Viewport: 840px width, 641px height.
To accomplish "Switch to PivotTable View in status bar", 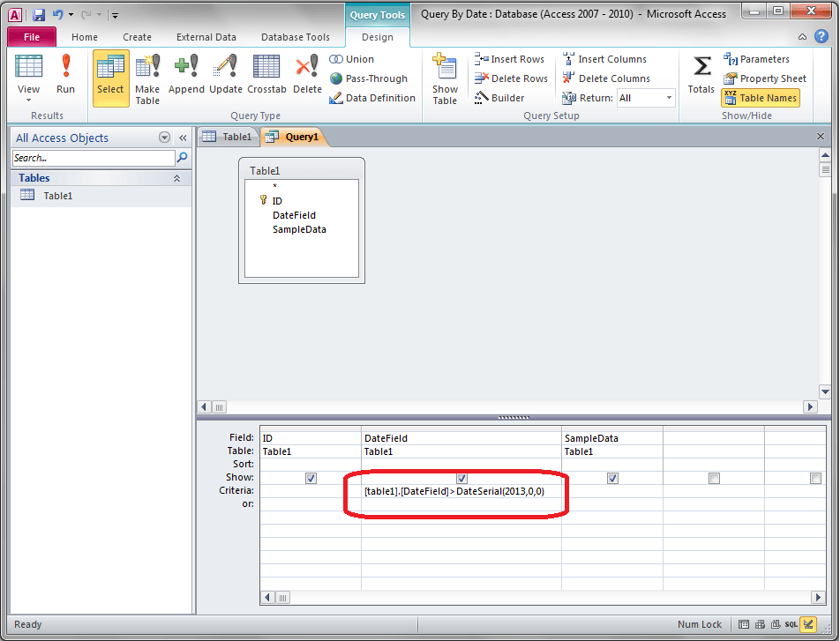I will click(760, 624).
